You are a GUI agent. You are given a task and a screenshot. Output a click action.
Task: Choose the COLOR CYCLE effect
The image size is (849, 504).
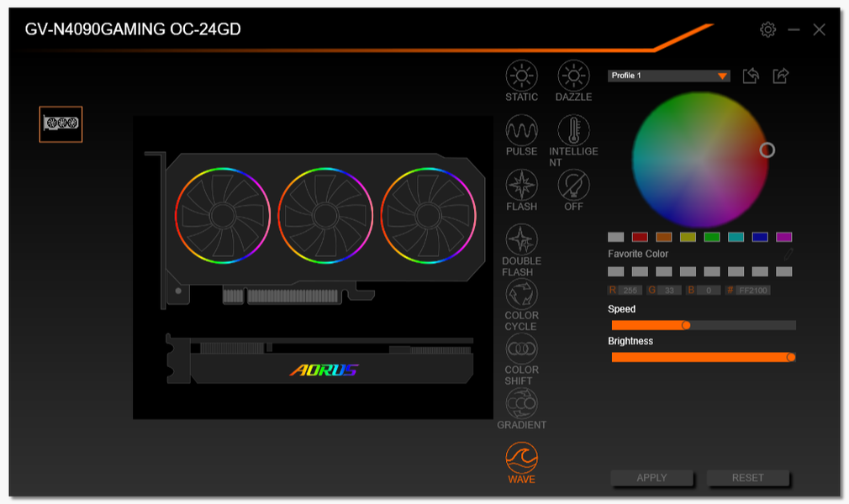pyautogui.click(x=521, y=305)
